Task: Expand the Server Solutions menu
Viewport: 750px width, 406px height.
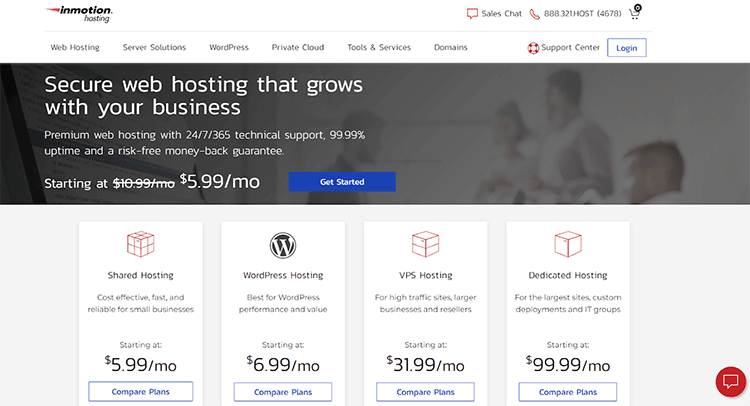Action: (x=154, y=47)
